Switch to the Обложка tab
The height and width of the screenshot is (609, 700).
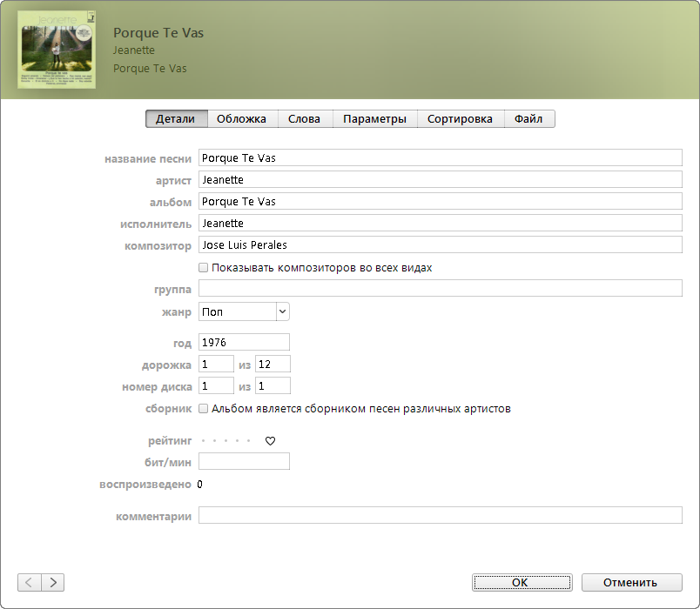[x=241, y=119]
